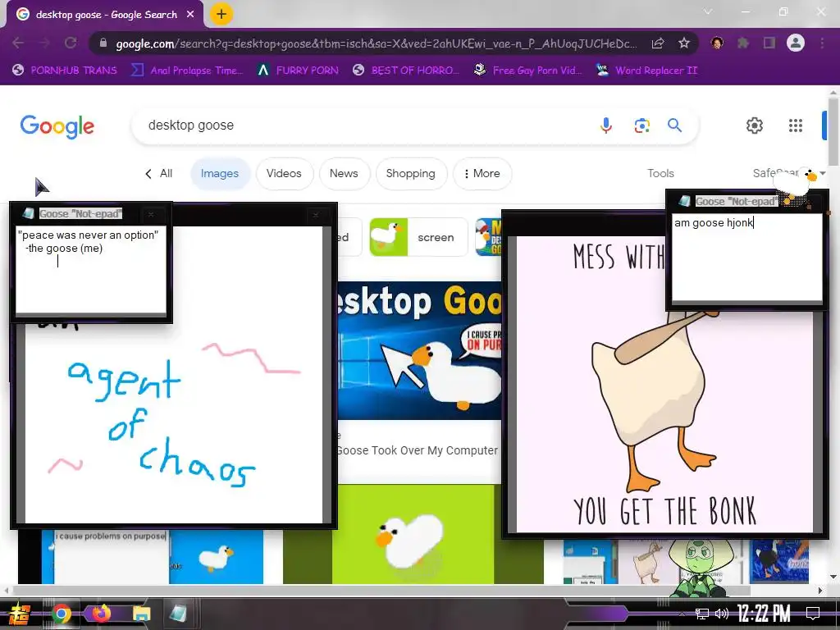
Task: Click the Chrome back arrow
Action: (x=18, y=43)
